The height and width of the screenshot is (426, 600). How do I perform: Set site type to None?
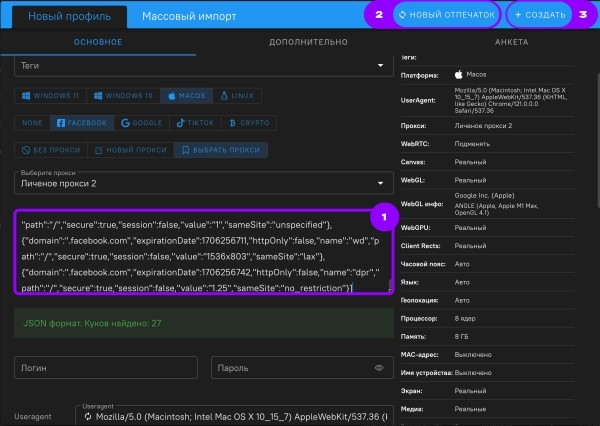32,123
